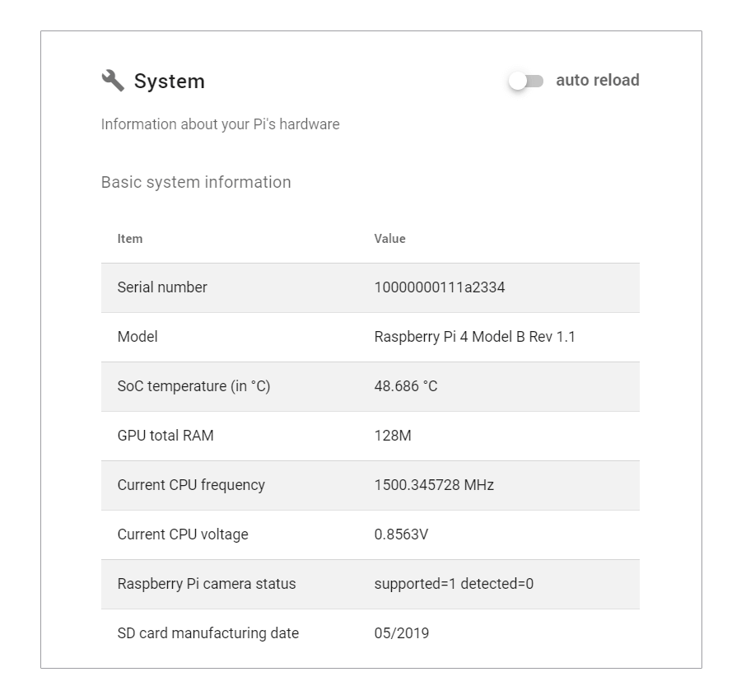Click the 1500.345728 MHz value
Viewport: 741px width, 700px height.
tap(434, 485)
